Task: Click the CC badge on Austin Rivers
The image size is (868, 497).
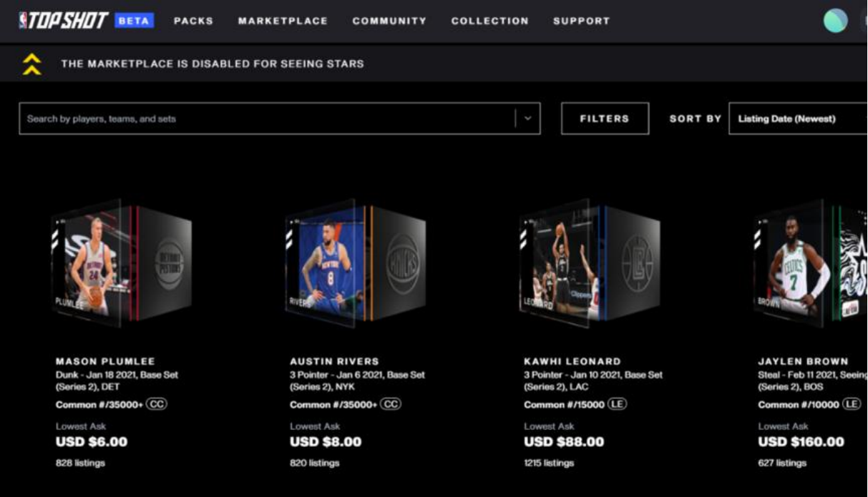Action: [x=391, y=404]
